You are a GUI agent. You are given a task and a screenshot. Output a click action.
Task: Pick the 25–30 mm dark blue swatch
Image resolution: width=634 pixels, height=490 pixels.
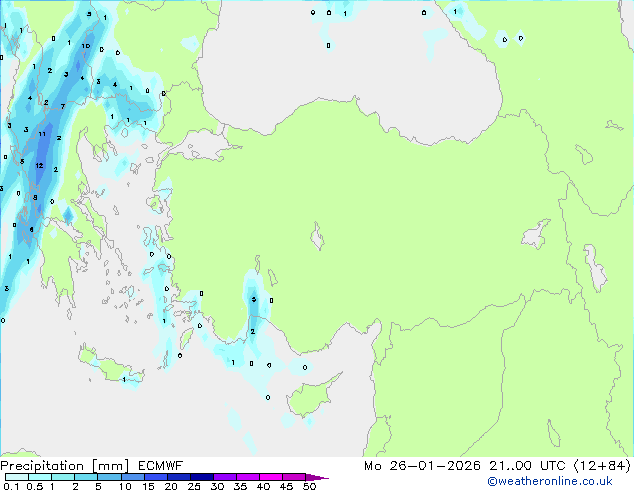201,477
